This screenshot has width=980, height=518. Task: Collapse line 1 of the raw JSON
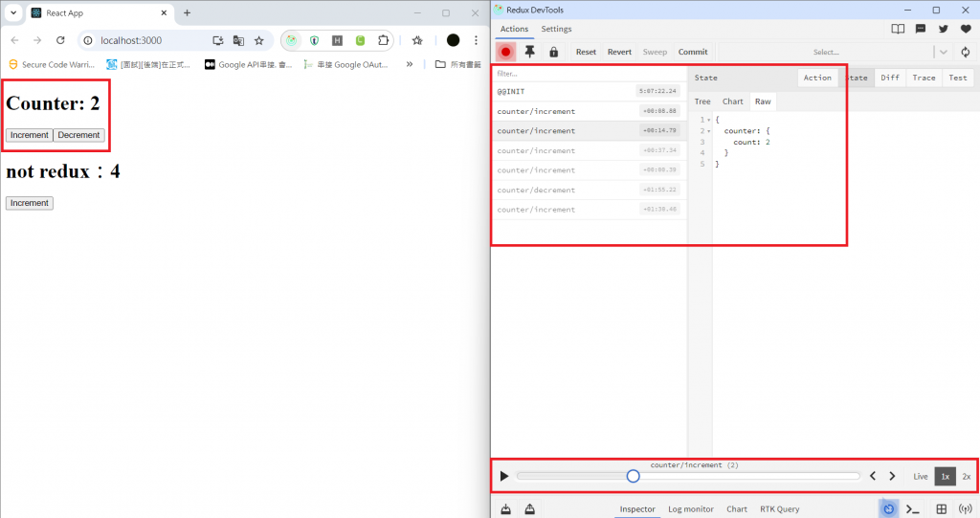click(x=709, y=120)
